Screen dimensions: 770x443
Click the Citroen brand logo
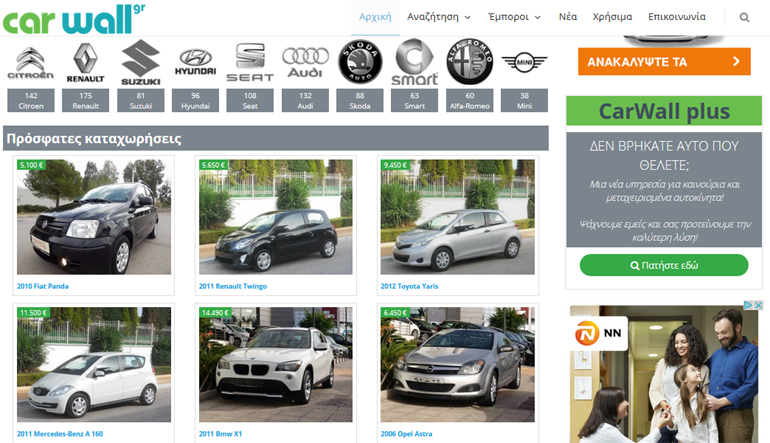click(30, 63)
